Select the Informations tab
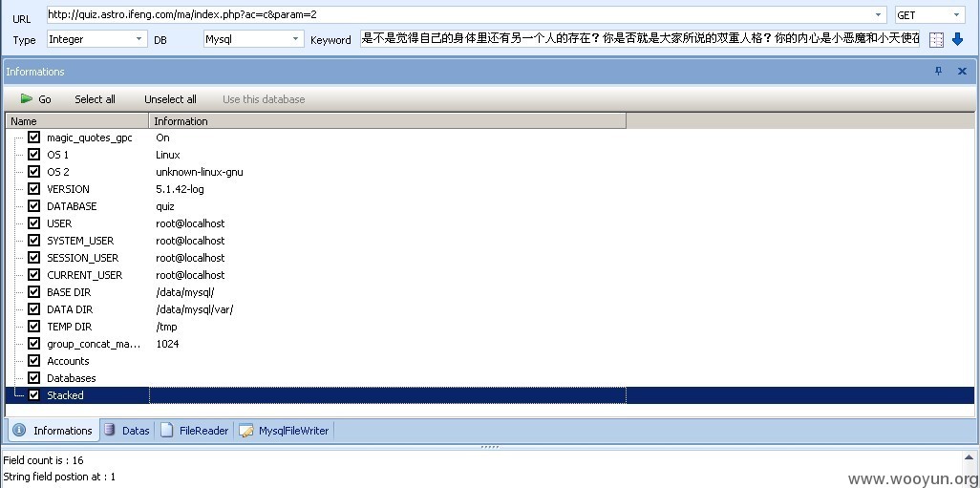This screenshot has height=488, width=980. click(53, 431)
